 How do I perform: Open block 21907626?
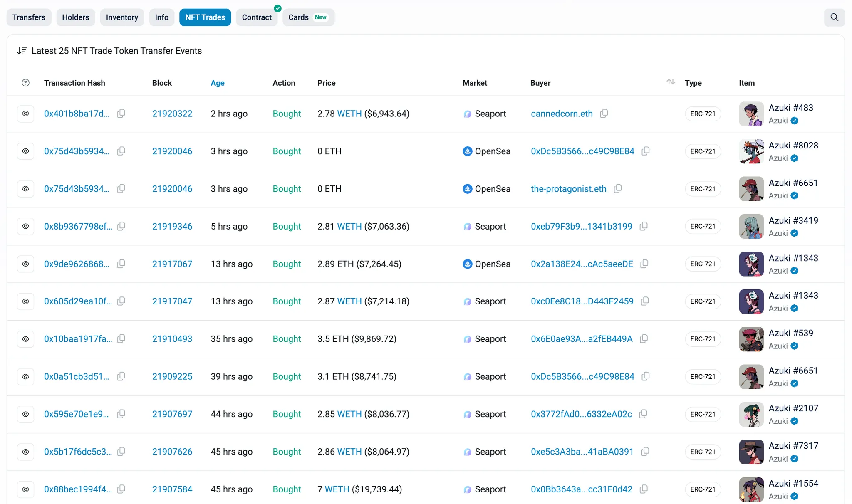coord(172,452)
